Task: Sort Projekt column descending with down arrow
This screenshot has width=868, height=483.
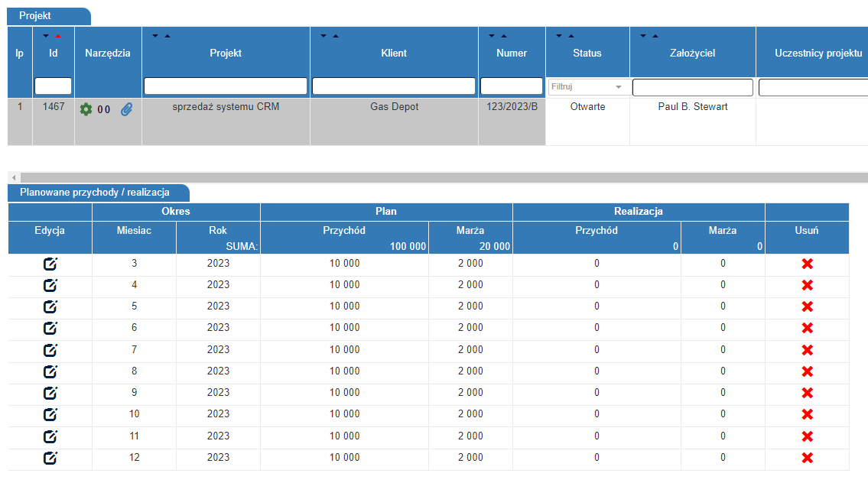Action: [155, 36]
